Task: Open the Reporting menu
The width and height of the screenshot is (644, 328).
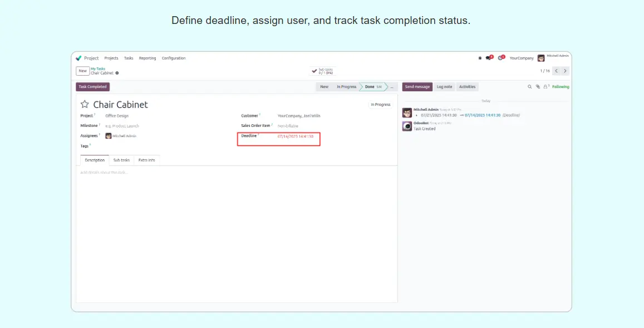Action: click(148, 58)
